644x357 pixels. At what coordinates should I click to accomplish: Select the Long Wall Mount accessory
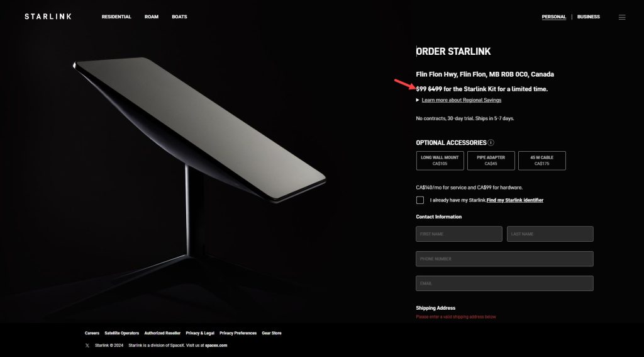tap(440, 161)
